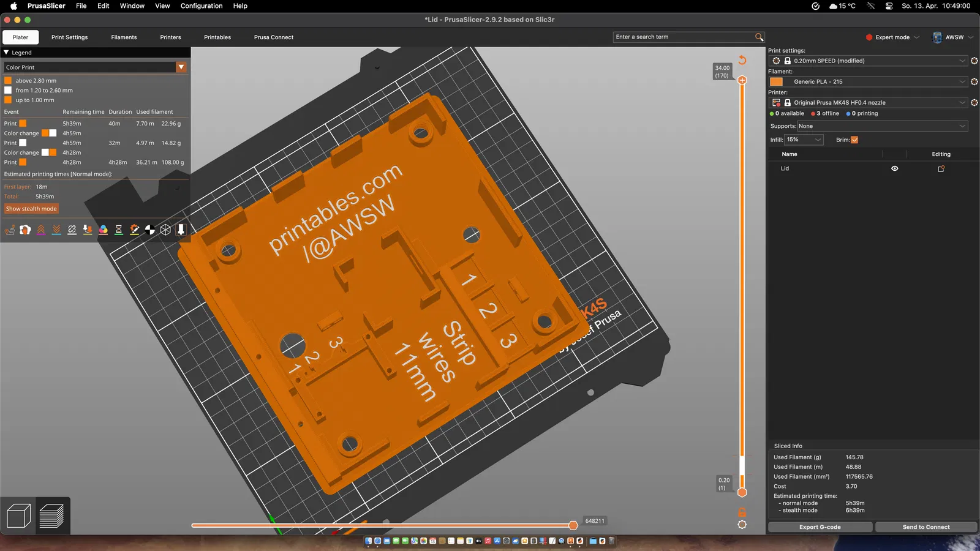Toggle the Expert mode selector
The width and height of the screenshot is (980, 551).
point(892,37)
